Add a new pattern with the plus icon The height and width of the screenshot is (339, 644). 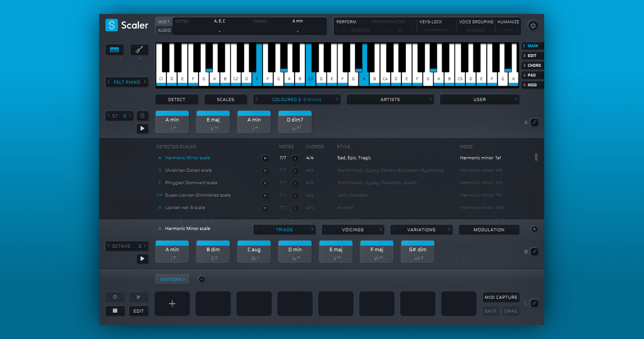(201, 279)
